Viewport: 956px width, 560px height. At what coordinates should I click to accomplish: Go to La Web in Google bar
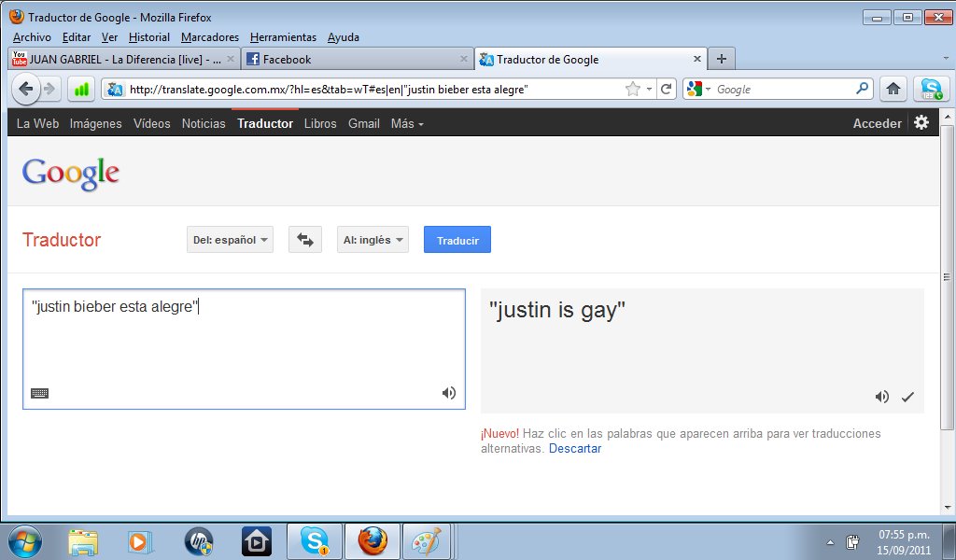coord(37,123)
